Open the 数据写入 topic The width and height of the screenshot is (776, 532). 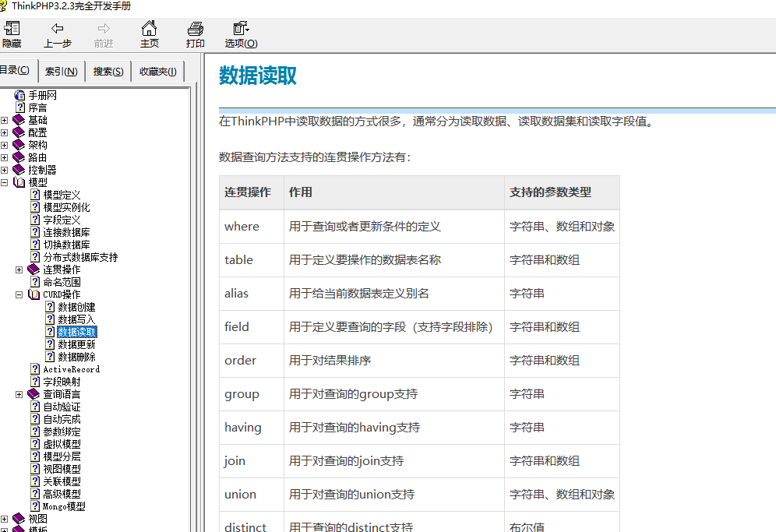point(76,319)
